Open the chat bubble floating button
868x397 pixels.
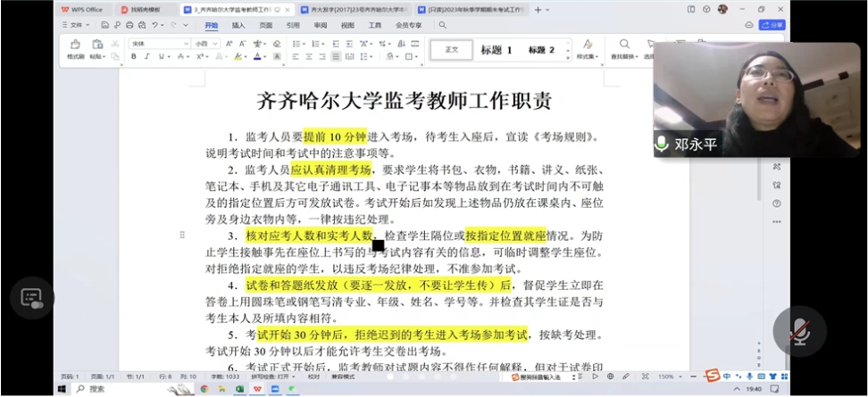[32, 298]
